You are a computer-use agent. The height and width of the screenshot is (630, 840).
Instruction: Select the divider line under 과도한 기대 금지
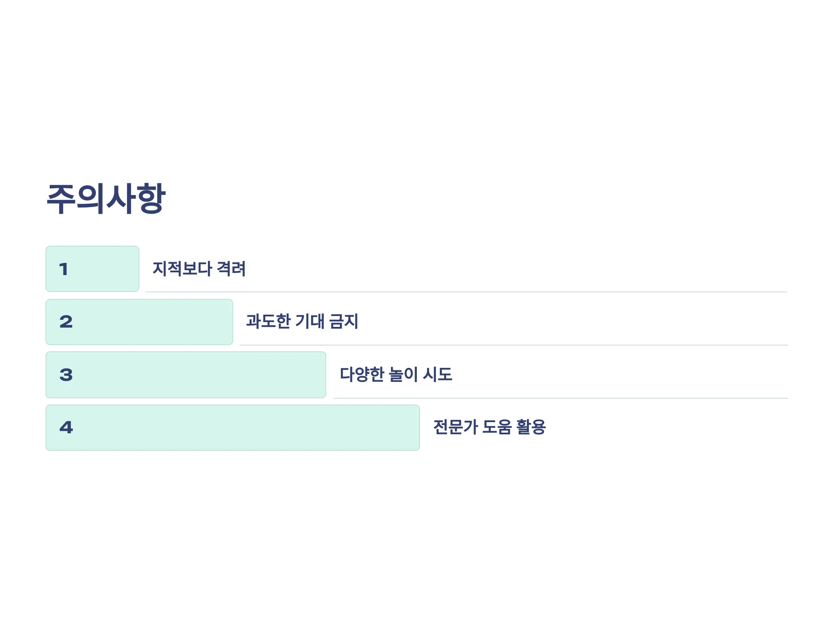click(513, 345)
